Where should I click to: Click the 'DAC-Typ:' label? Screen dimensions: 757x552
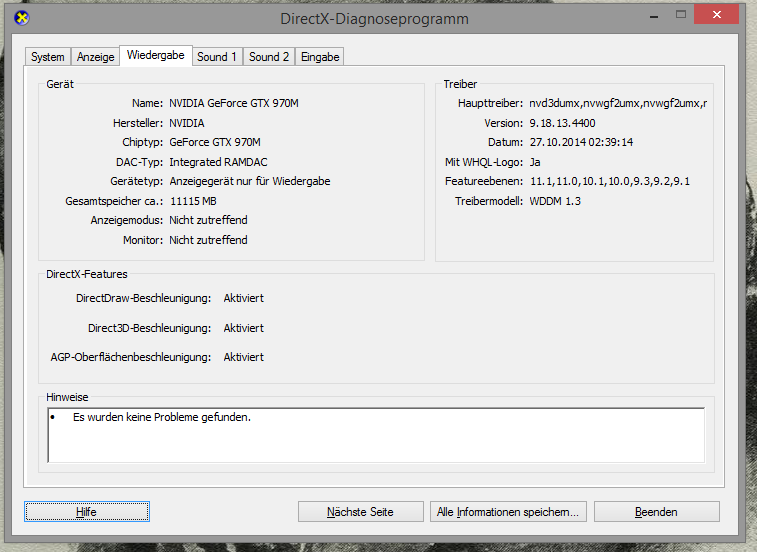tap(140, 162)
